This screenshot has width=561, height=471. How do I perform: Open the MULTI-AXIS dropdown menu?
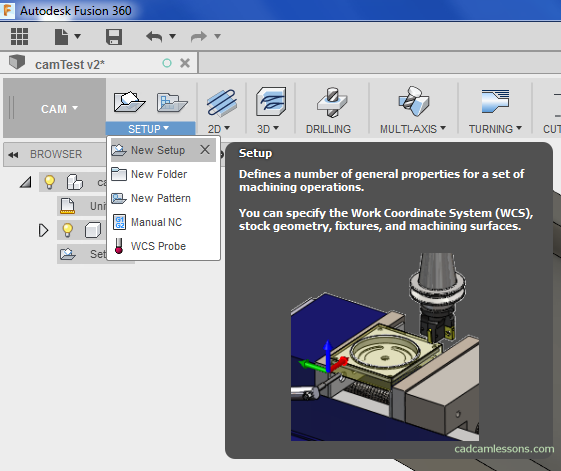(413, 129)
